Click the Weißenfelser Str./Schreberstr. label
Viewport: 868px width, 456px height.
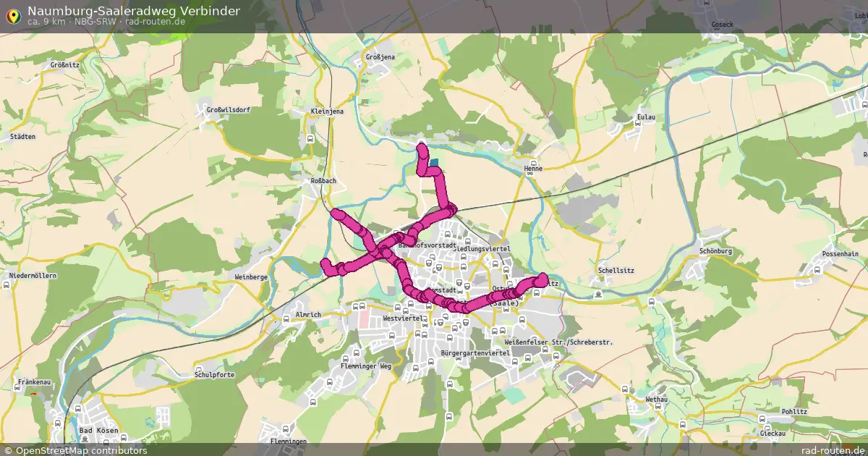point(558,342)
